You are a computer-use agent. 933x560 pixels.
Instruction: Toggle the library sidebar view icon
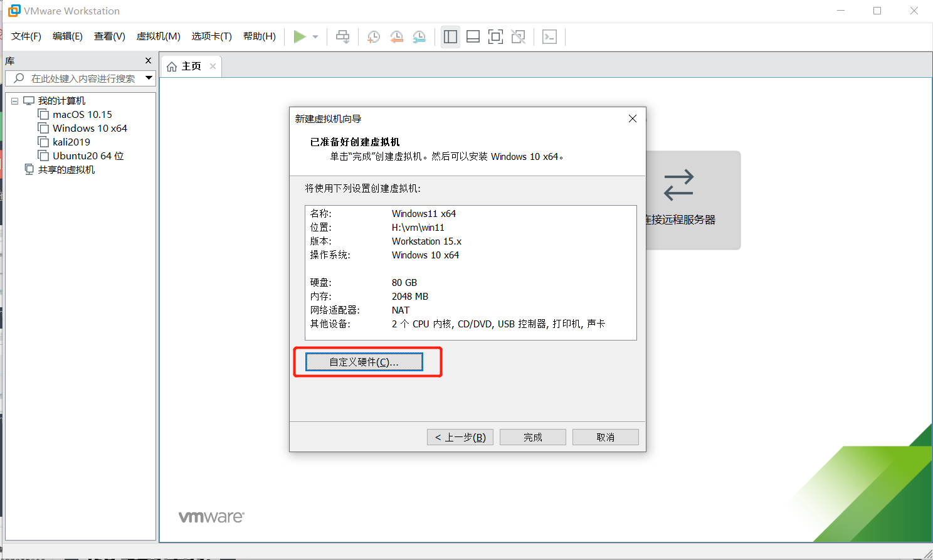click(x=450, y=37)
